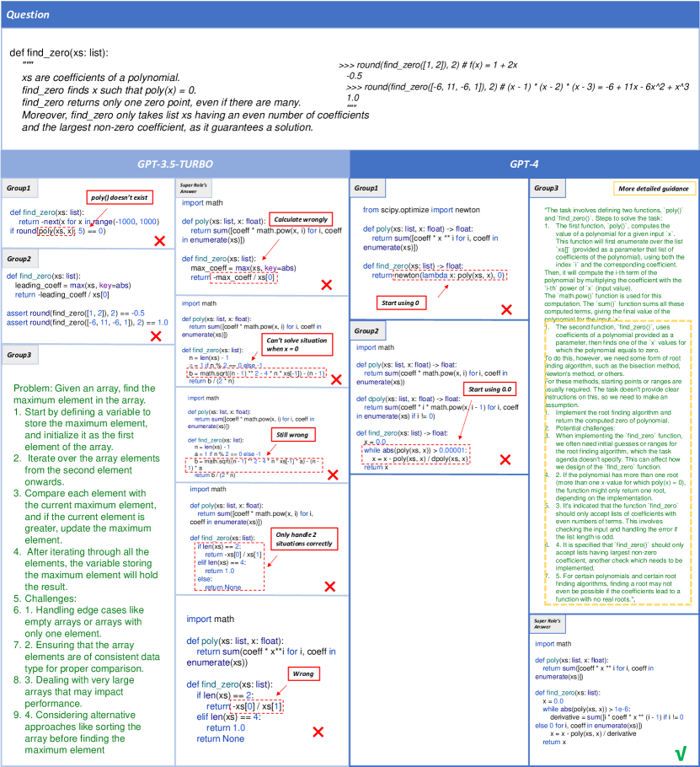Click the green check mark under GPT-4 Super Role's Answer
This screenshot has width=700, height=767.
[681, 754]
